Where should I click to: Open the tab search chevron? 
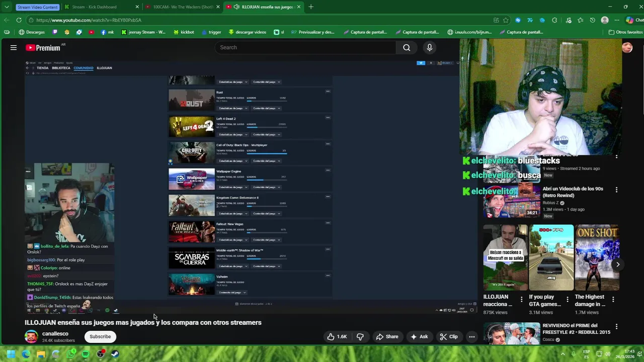7,7
